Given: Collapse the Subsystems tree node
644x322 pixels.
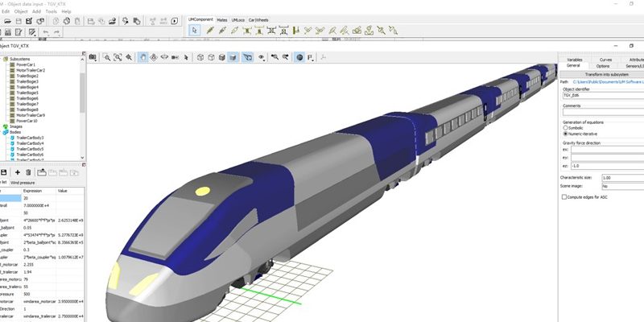Looking at the screenshot, I should [x=4, y=59].
